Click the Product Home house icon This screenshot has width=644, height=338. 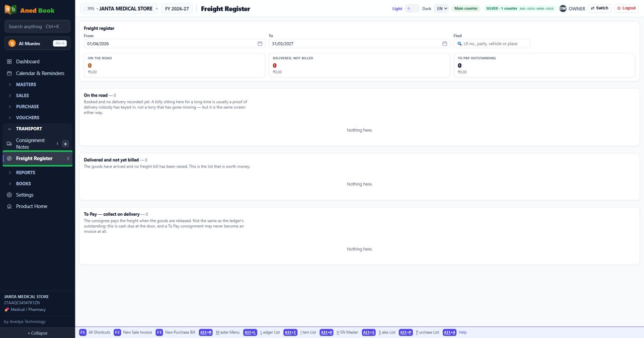click(9, 206)
